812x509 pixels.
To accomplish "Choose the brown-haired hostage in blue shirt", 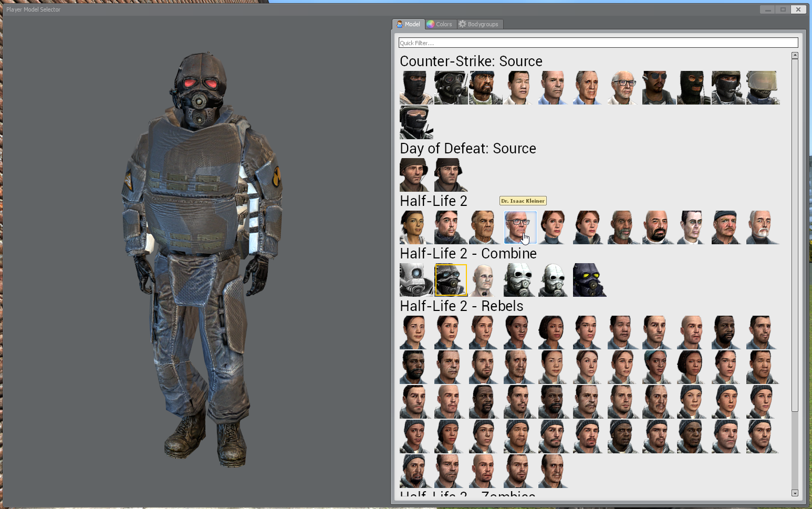I will coord(555,88).
